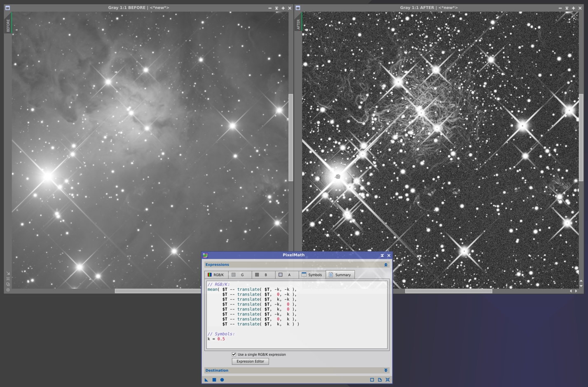Apply Global using the circle icon
Screen dimensions: 588x387
click(x=222, y=380)
